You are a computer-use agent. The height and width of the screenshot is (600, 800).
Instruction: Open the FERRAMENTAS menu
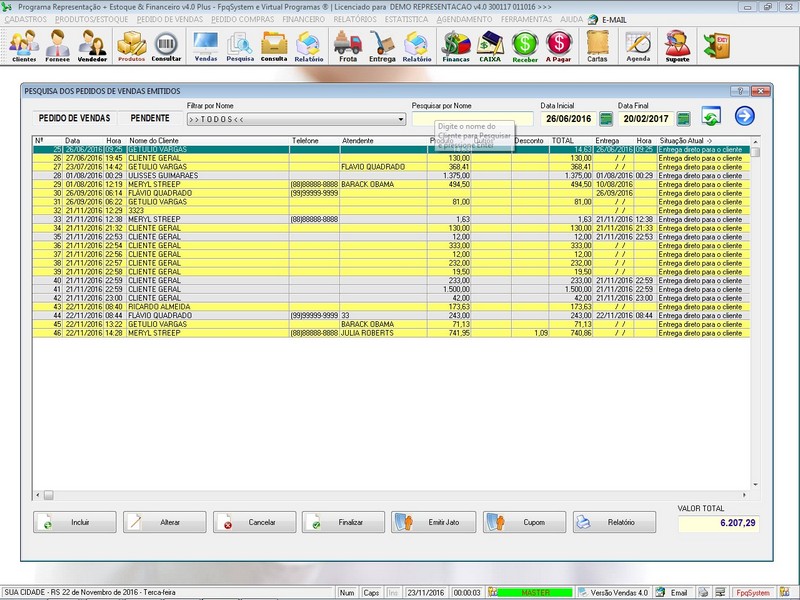coord(526,19)
